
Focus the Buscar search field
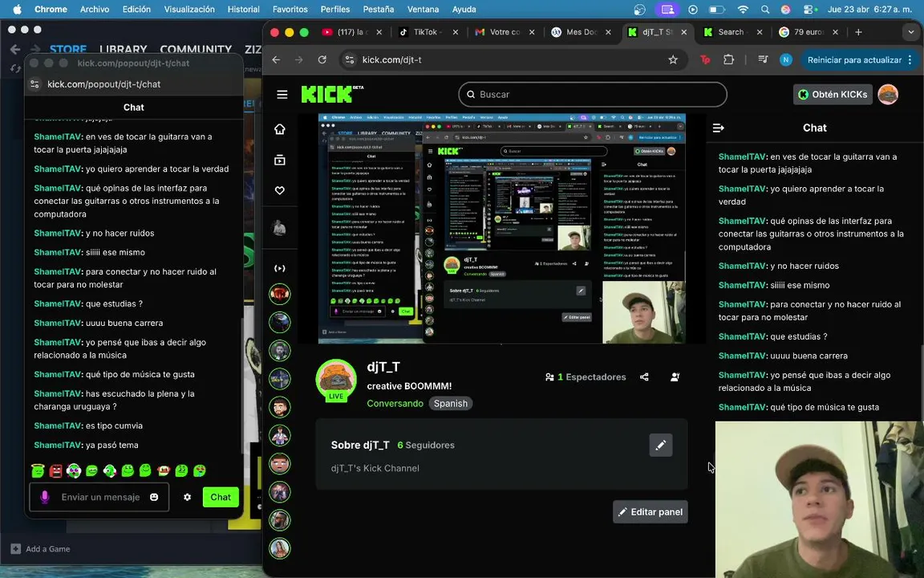coord(592,95)
